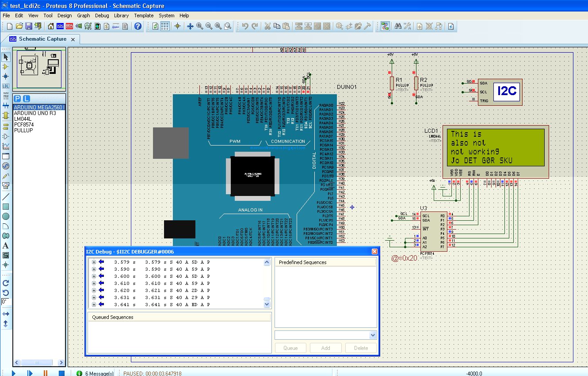This screenshot has width=588, height=376.
Task: Save the project with the floppy disk icon
Action: (x=29, y=27)
